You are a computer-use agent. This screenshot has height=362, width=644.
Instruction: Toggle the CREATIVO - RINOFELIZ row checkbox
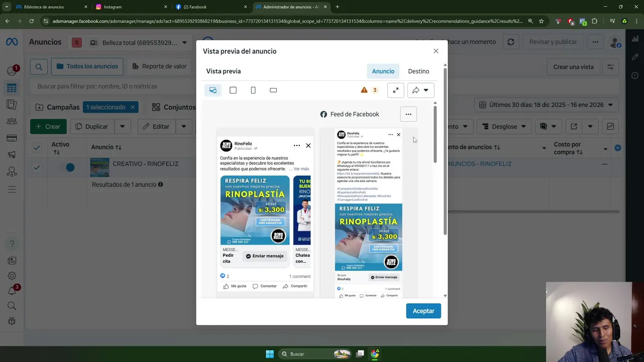click(x=37, y=167)
